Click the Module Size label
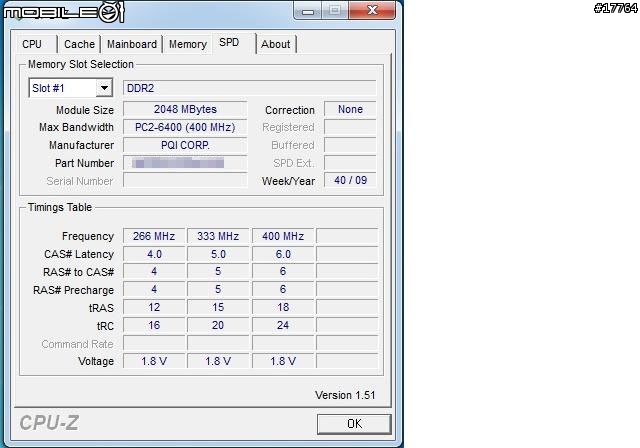Viewport: 640px width, 448px height. tap(85, 110)
